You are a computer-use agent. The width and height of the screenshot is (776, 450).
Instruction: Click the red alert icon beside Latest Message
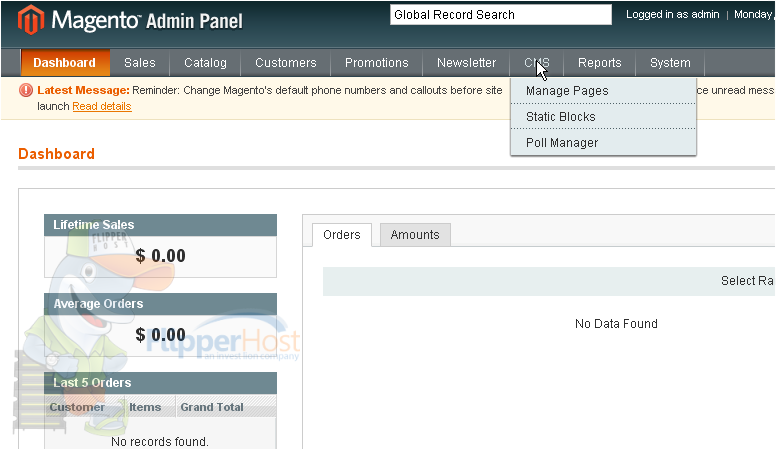click(26, 90)
